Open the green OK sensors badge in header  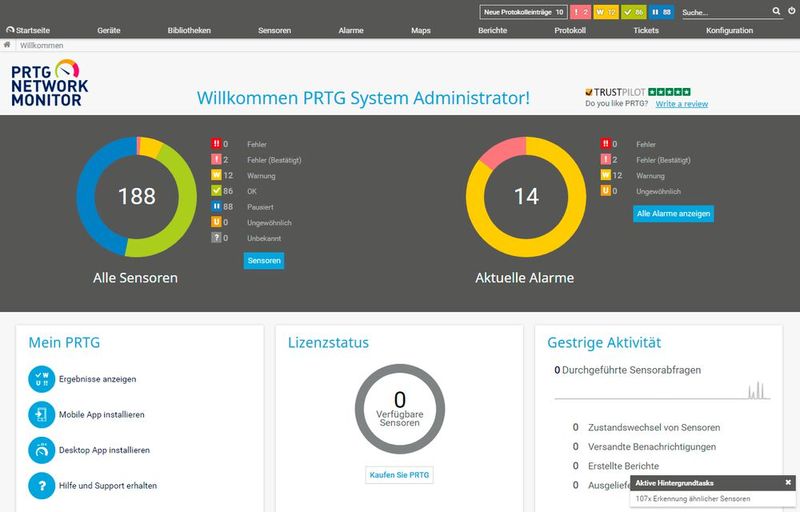pos(634,12)
